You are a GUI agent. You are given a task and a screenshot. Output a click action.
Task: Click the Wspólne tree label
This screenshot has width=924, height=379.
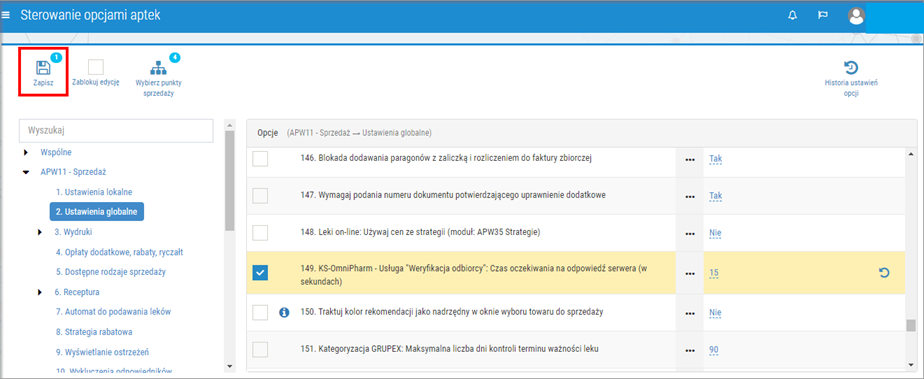pos(56,152)
